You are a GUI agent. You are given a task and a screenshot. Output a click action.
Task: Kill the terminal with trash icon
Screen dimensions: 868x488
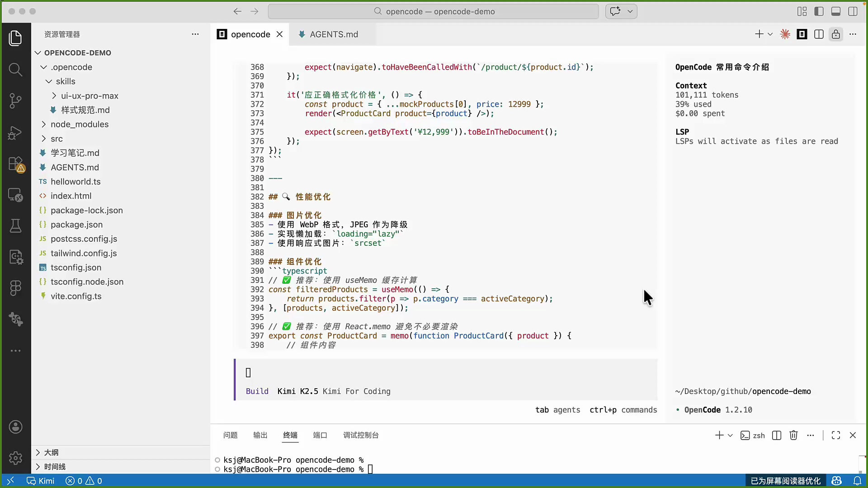click(x=793, y=435)
